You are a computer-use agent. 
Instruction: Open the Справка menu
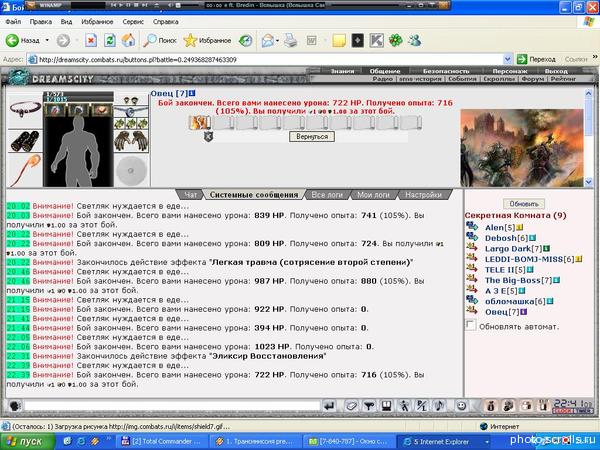(165, 22)
